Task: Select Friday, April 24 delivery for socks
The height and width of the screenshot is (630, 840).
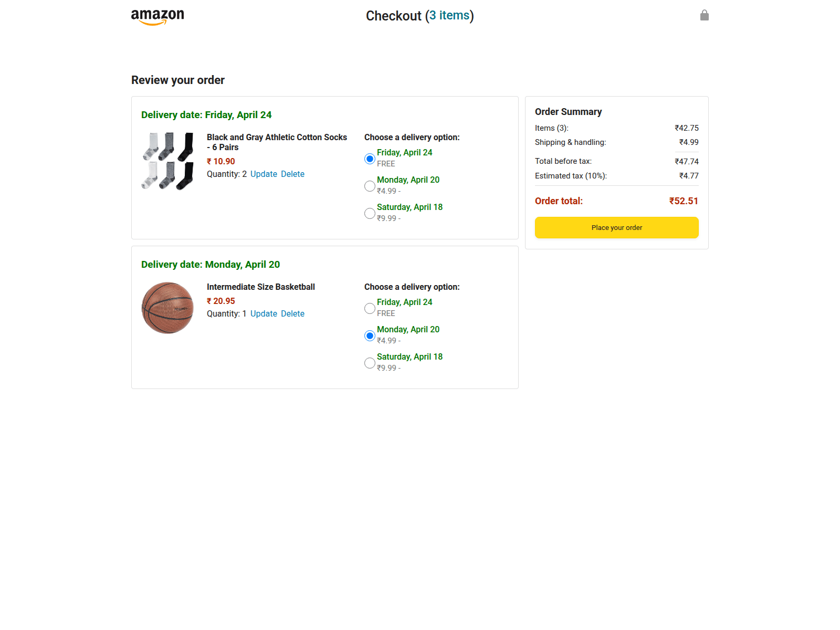Action: 370,159
